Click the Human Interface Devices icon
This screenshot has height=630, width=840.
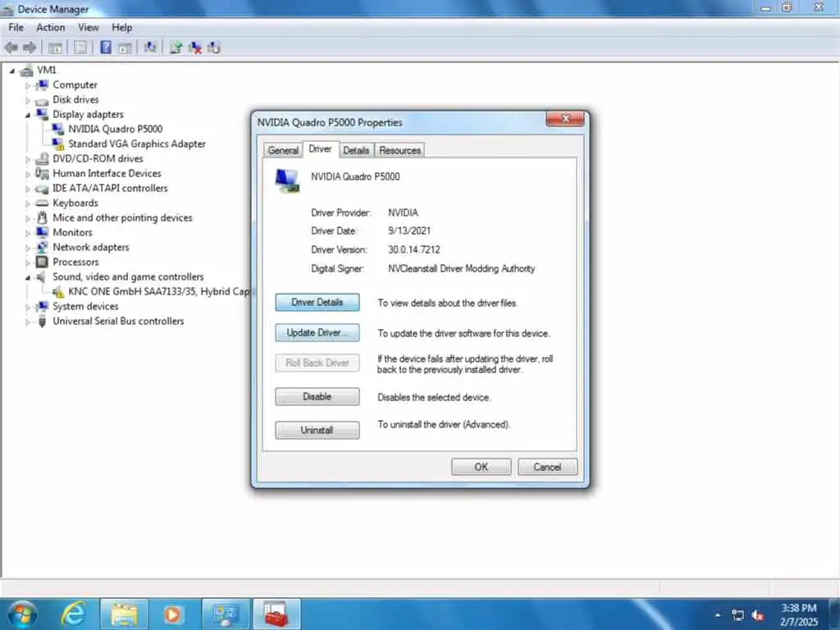coord(43,173)
